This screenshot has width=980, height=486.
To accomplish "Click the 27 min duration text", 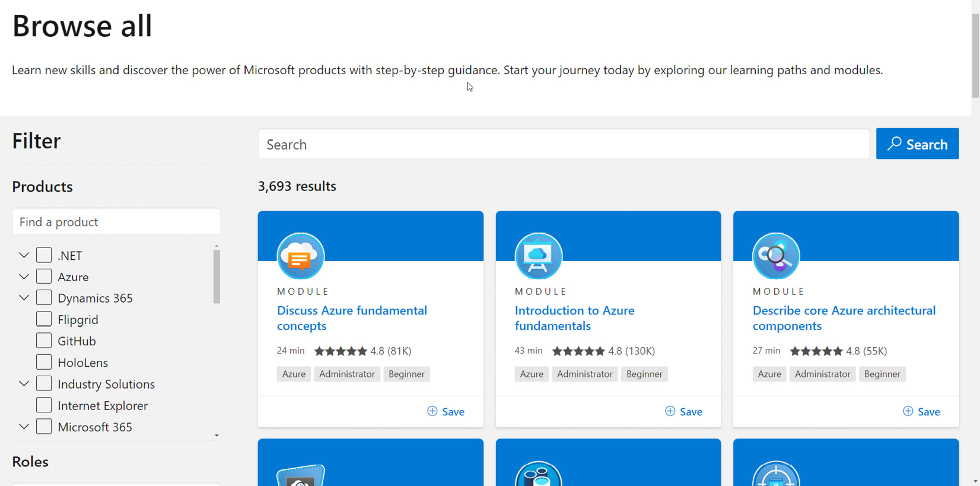I will click(x=766, y=351).
